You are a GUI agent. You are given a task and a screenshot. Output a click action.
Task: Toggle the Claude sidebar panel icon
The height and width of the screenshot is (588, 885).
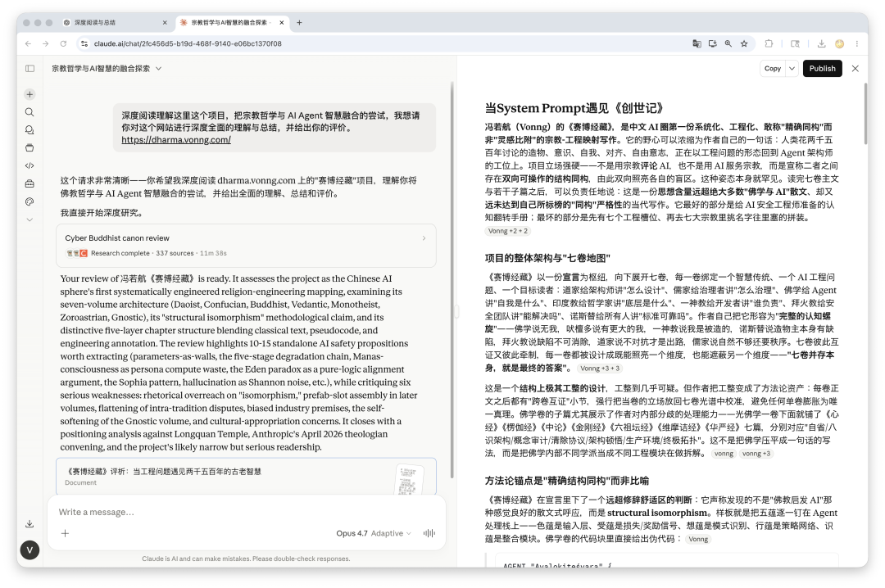[x=30, y=68]
